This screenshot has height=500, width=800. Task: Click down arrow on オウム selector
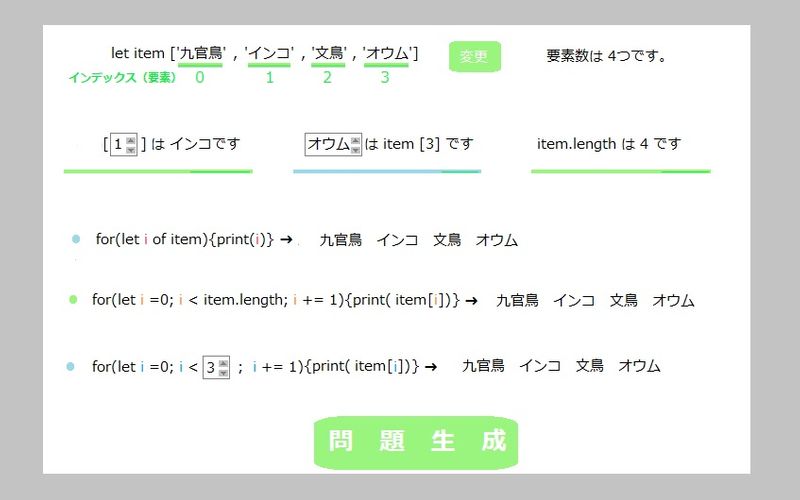[x=355, y=148]
